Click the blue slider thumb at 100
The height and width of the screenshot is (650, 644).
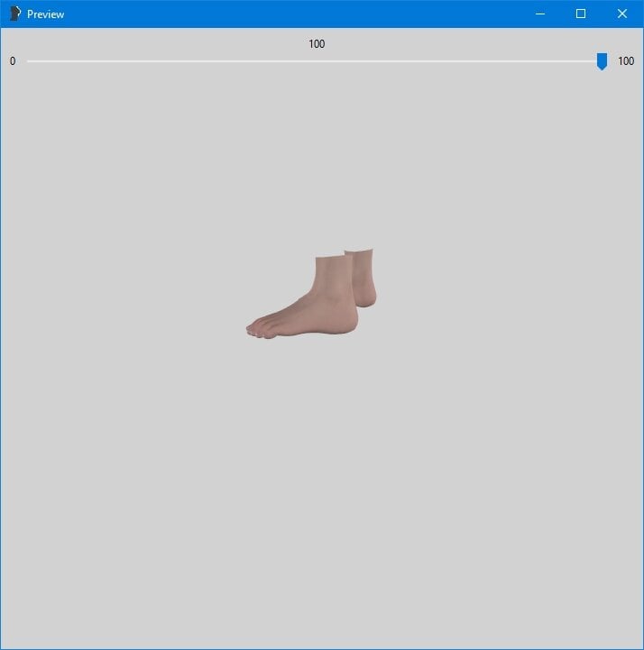(602, 61)
